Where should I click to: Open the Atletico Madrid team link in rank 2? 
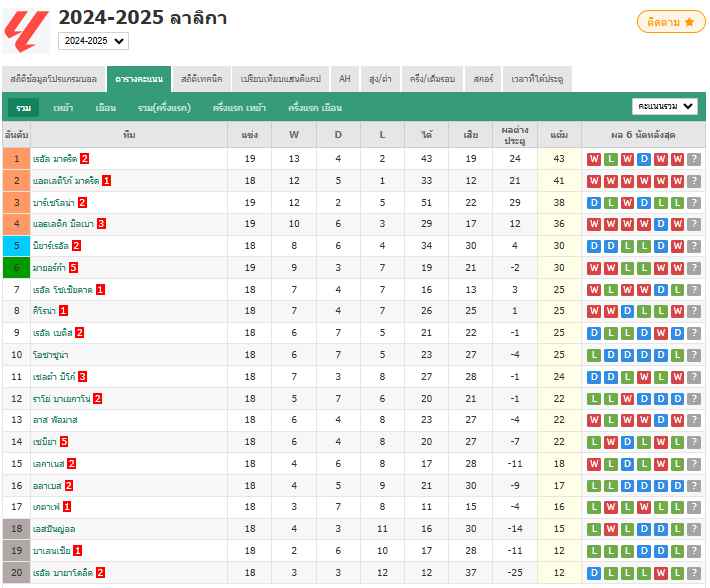click(x=66, y=181)
